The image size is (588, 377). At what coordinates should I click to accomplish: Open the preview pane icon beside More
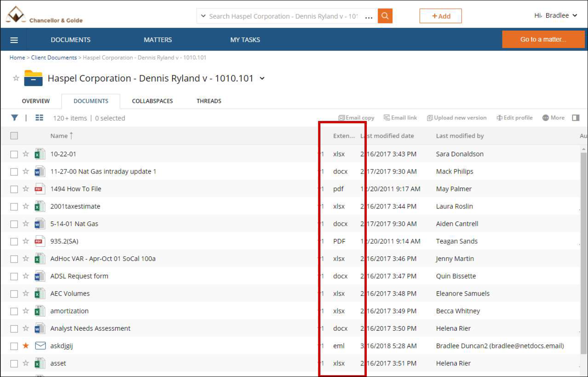tap(576, 118)
